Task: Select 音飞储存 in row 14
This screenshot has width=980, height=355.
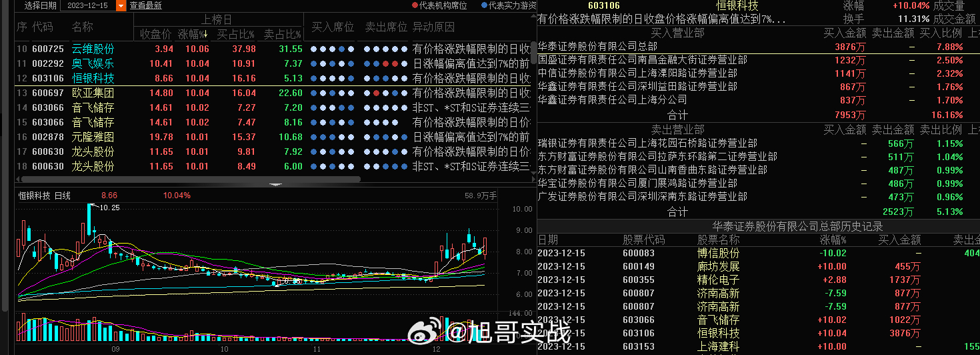Action: click(x=93, y=107)
